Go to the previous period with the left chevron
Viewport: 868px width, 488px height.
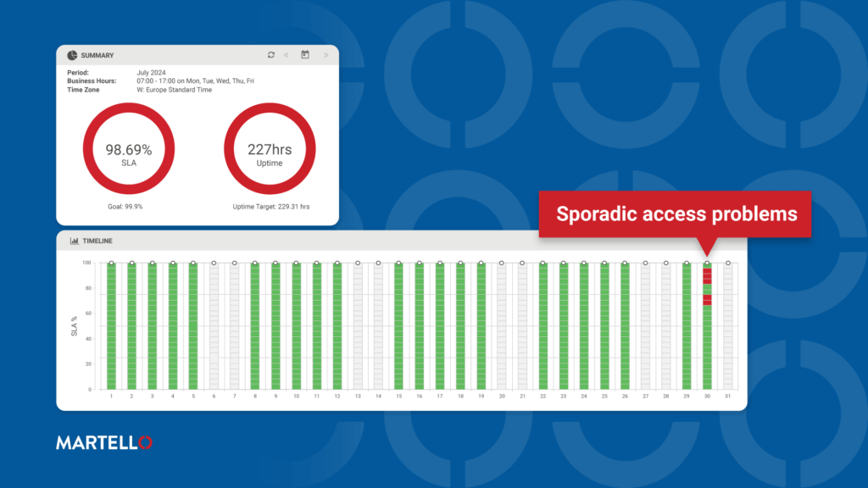point(287,54)
